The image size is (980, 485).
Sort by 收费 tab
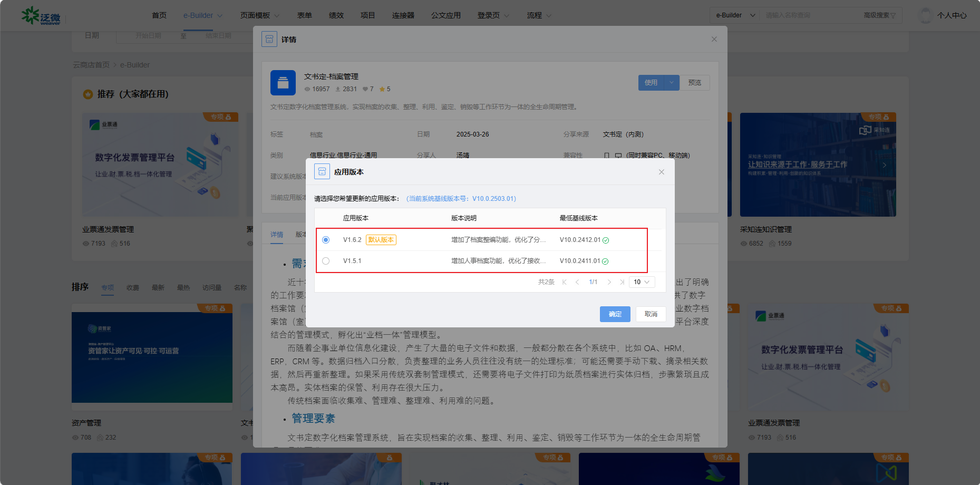pyautogui.click(x=133, y=288)
